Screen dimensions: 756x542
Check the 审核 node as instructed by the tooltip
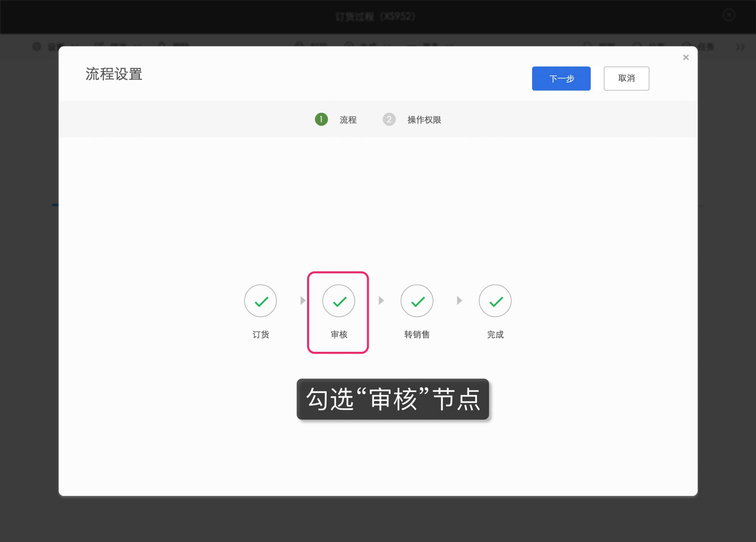(338, 300)
